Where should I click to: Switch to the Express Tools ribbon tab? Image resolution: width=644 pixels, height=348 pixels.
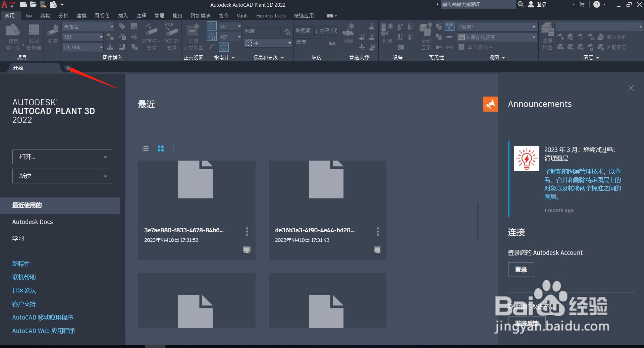(271, 15)
